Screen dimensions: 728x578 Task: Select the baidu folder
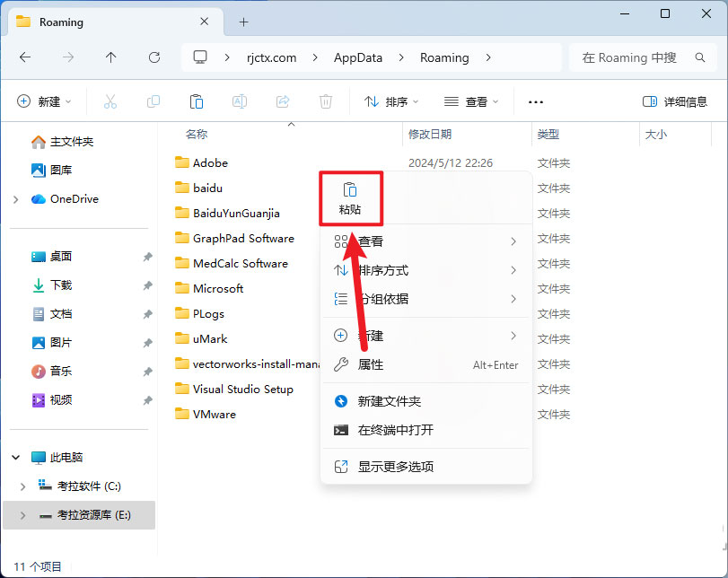coord(198,188)
